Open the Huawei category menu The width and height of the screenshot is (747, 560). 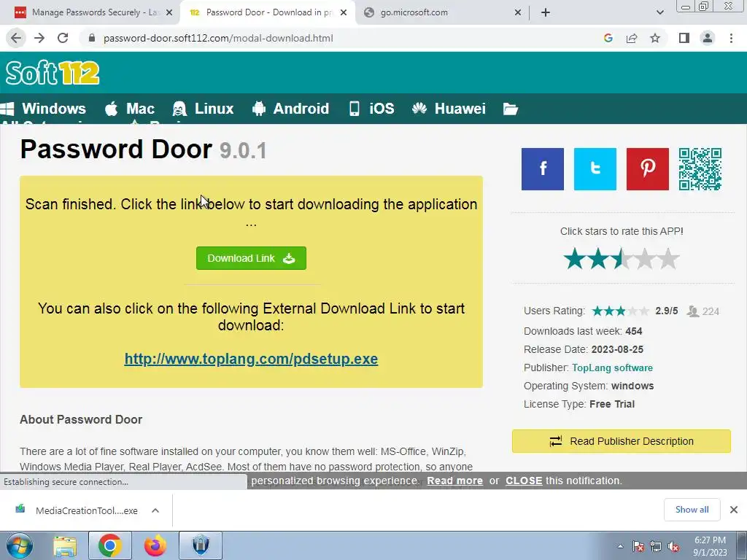pyautogui.click(x=449, y=109)
